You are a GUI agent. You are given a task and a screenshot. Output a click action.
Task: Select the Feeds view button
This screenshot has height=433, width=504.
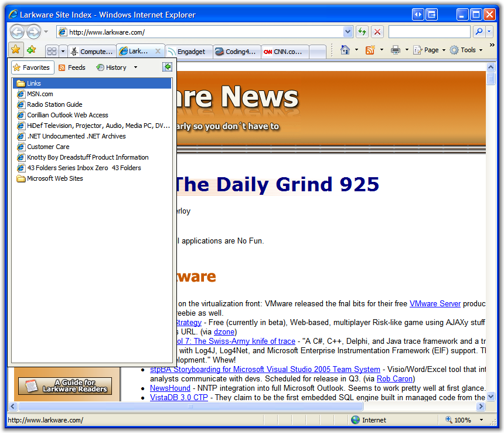(72, 67)
